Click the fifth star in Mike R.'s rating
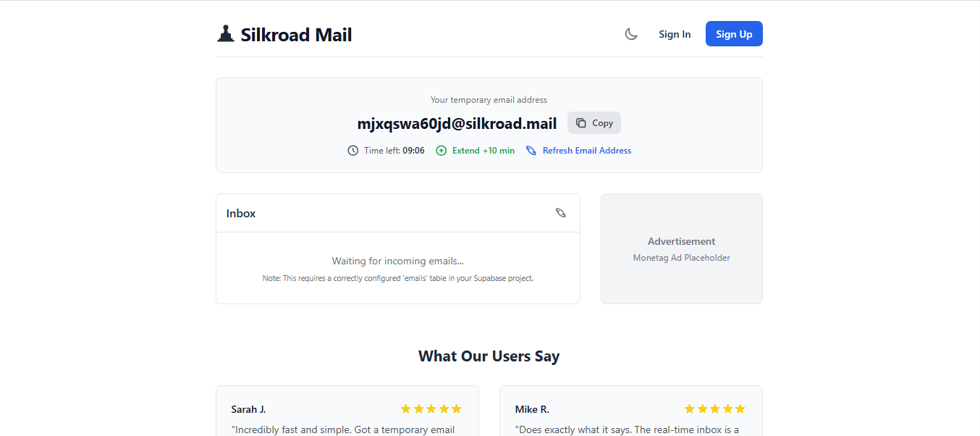Image resolution: width=980 pixels, height=436 pixels. (740, 408)
